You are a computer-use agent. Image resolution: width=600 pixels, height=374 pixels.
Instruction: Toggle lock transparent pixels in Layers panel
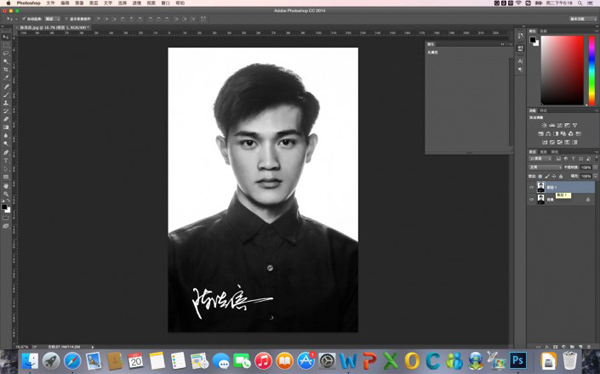(x=540, y=176)
